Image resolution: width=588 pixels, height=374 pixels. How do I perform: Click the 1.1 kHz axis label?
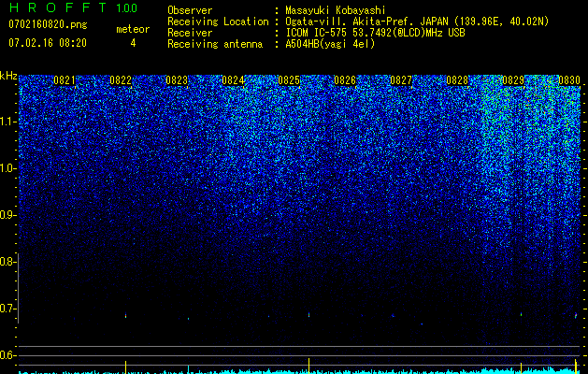pyautogui.click(x=8, y=122)
